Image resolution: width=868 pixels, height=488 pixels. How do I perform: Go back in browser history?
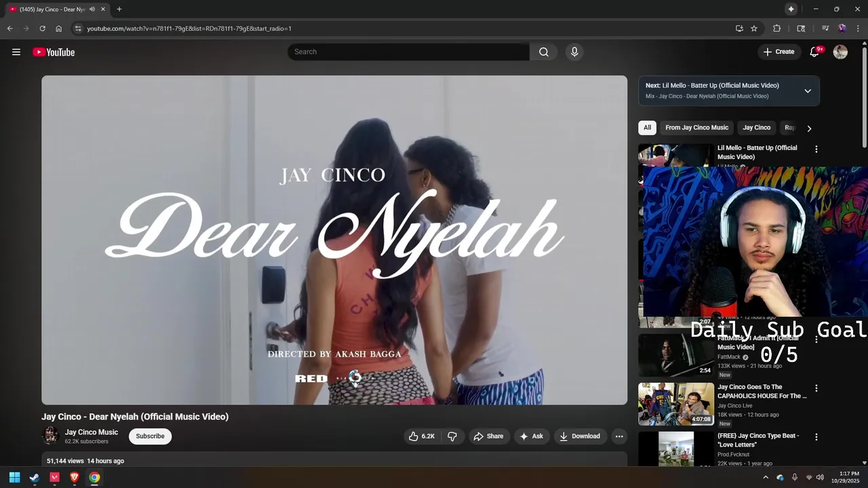pos(9,28)
